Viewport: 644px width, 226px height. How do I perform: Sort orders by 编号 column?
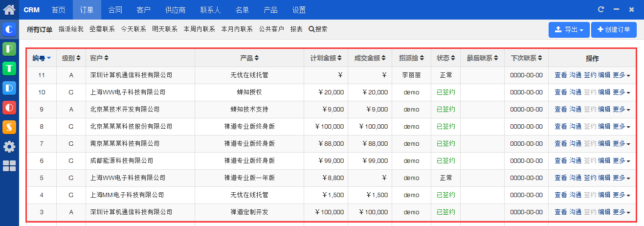tap(42, 58)
